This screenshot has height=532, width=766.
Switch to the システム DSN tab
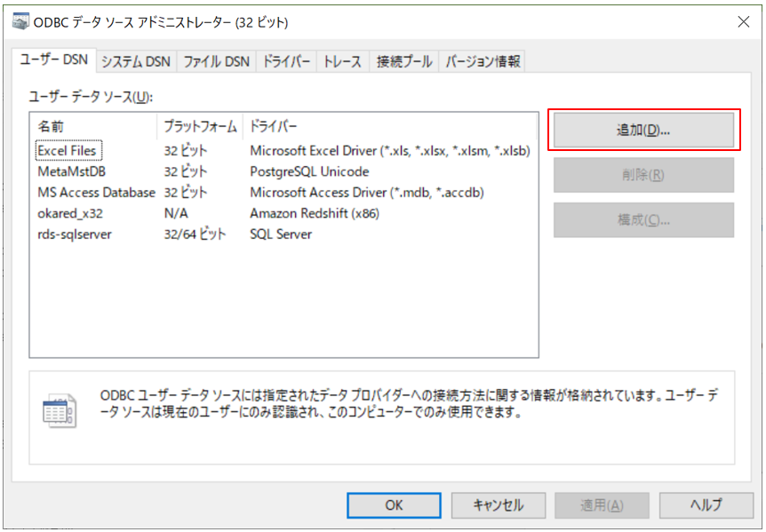click(x=136, y=61)
